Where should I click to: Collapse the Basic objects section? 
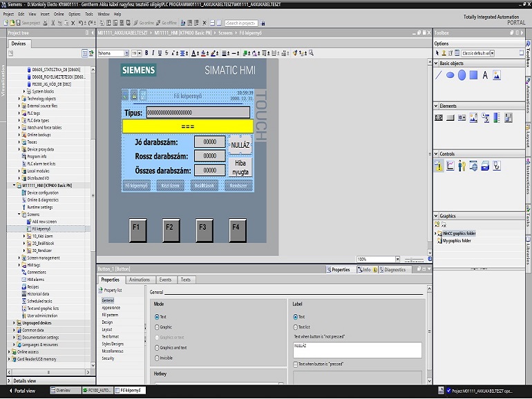(437, 63)
